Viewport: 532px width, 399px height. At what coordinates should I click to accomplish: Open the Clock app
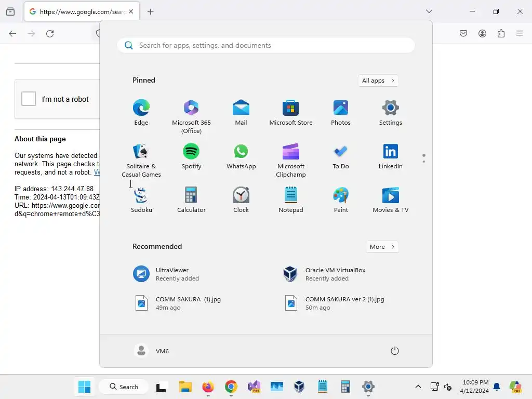tap(241, 200)
